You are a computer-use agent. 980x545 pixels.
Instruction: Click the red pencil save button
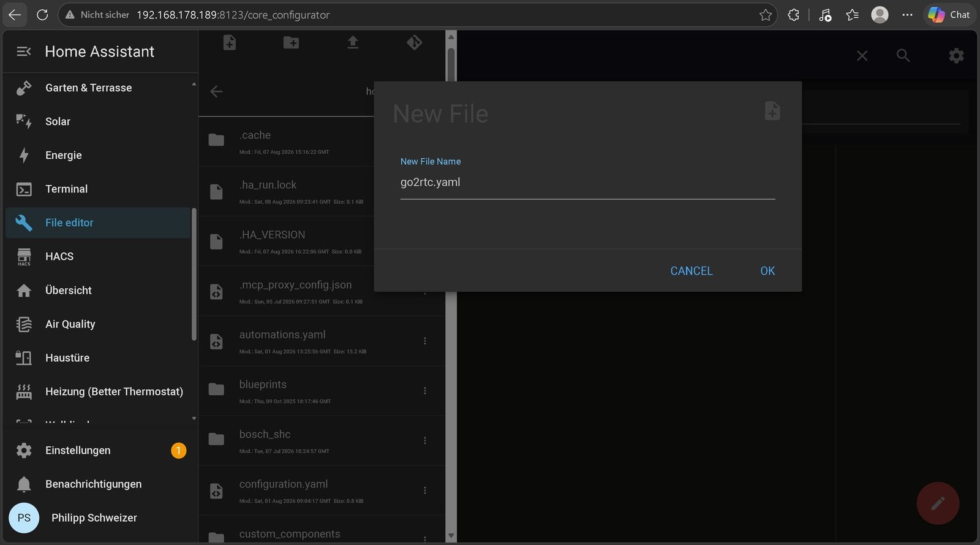(x=938, y=503)
